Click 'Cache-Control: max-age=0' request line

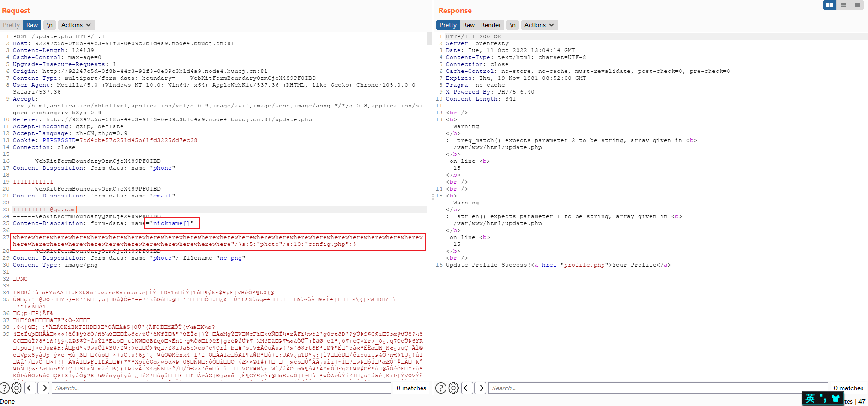click(x=57, y=57)
